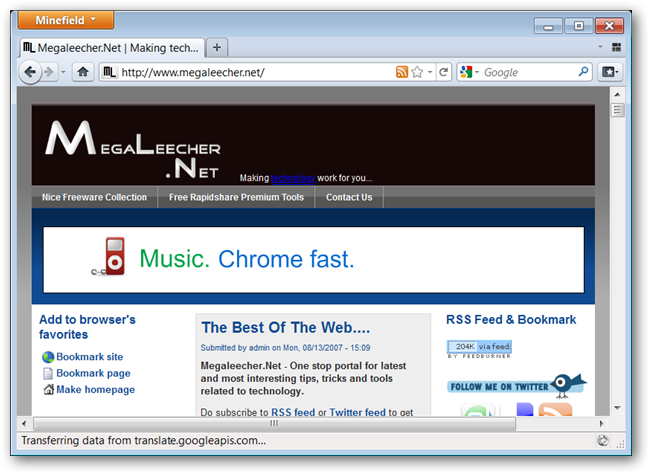The height and width of the screenshot is (474, 650).
Task: Click 'Submitted by admin' date line
Action: point(285,348)
